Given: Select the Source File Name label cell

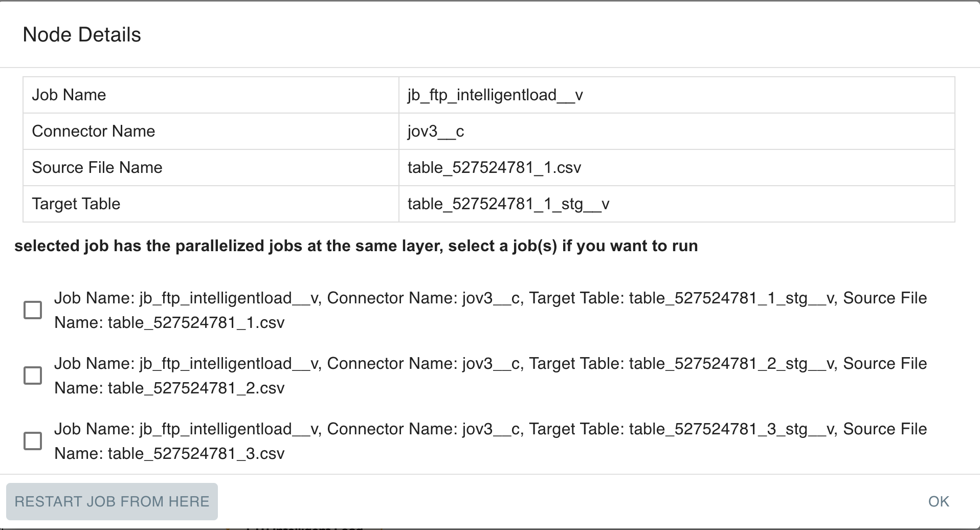Looking at the screenshot, I should [97, 168].
